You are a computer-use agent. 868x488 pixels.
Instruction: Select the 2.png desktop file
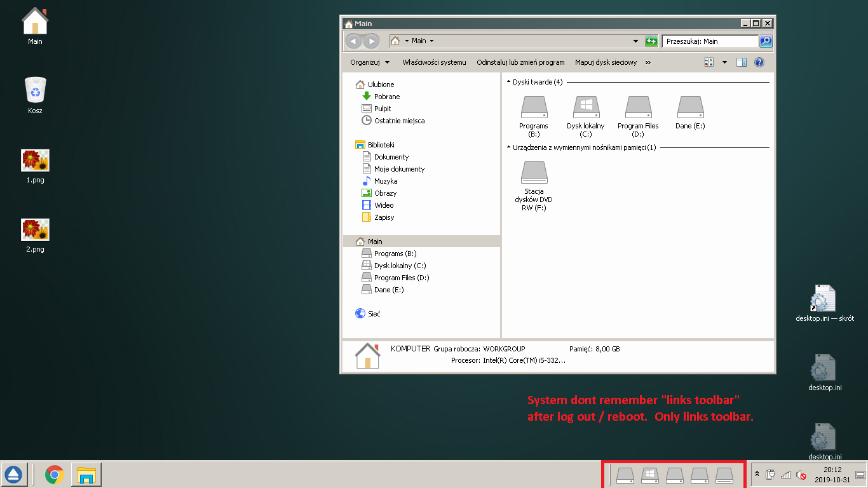35,235
